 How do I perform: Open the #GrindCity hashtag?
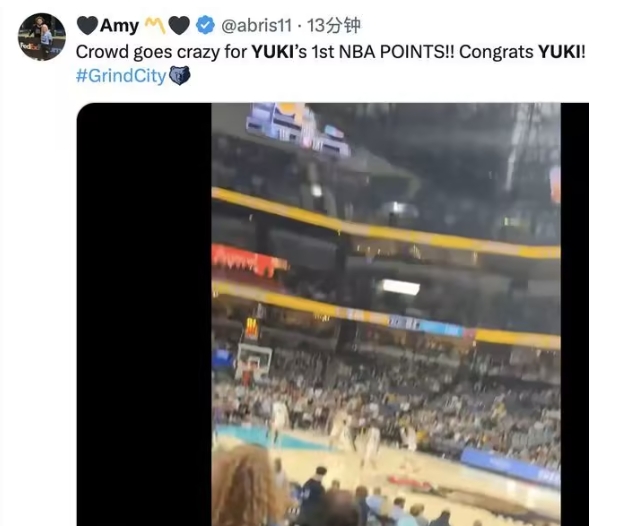(x=121, y=76)
